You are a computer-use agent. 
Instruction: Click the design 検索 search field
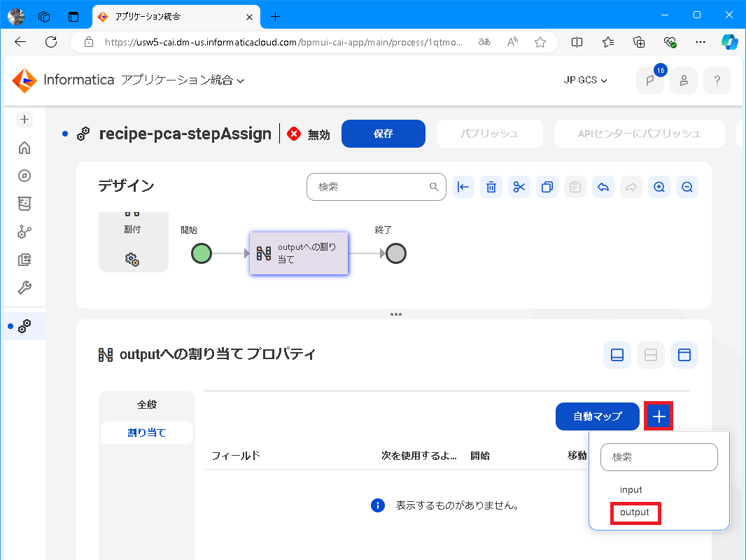coord(376,187)
